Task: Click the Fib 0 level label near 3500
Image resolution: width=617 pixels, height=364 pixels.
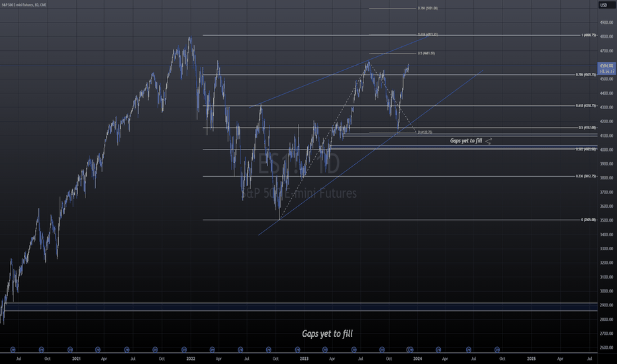Action: tap(589, 220)
